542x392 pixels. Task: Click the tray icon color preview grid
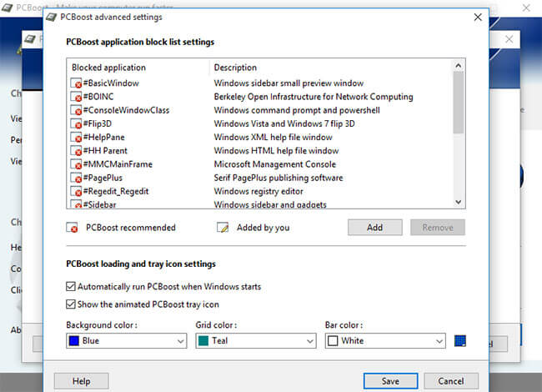[460, 341]
